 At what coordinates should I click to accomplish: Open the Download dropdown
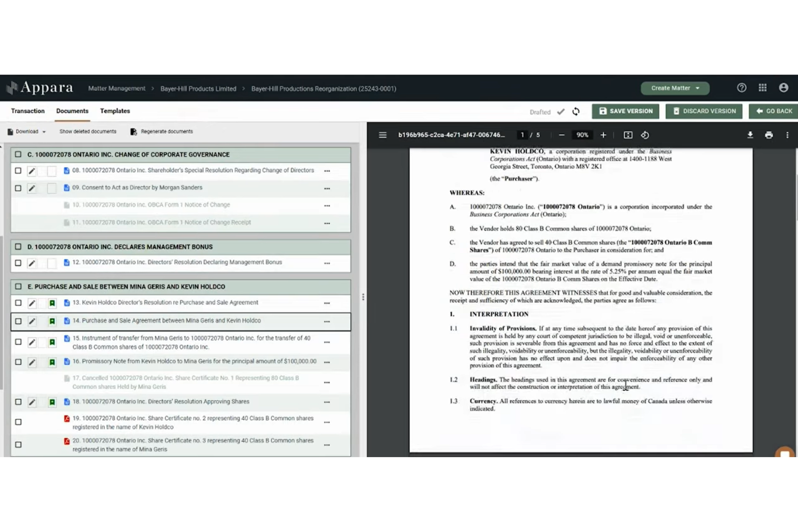pyautogui.click(x=26, y=132)
